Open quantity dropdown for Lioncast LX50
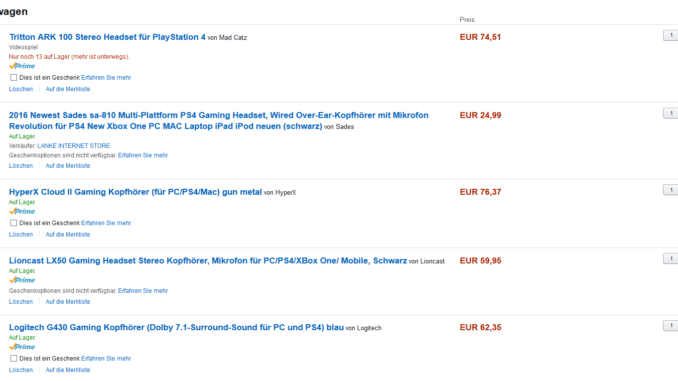678x381 pixels. tap(671, 259)
